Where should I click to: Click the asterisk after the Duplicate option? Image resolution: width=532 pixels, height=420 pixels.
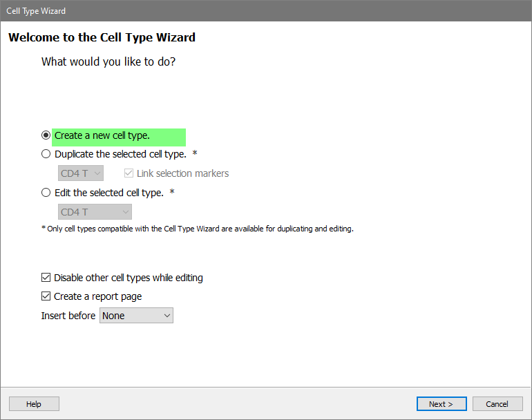[x=196, y=154]
